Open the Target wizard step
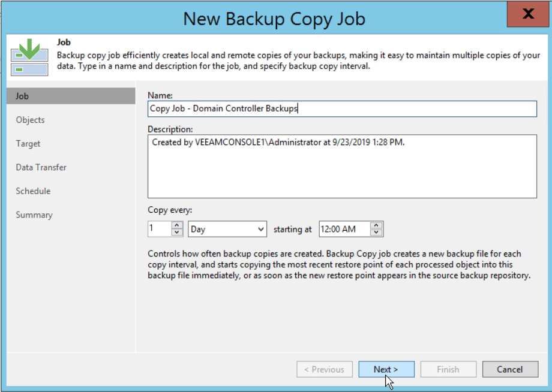Image resolution: width=552 pixels, height=392 pixels. (28, 143)
